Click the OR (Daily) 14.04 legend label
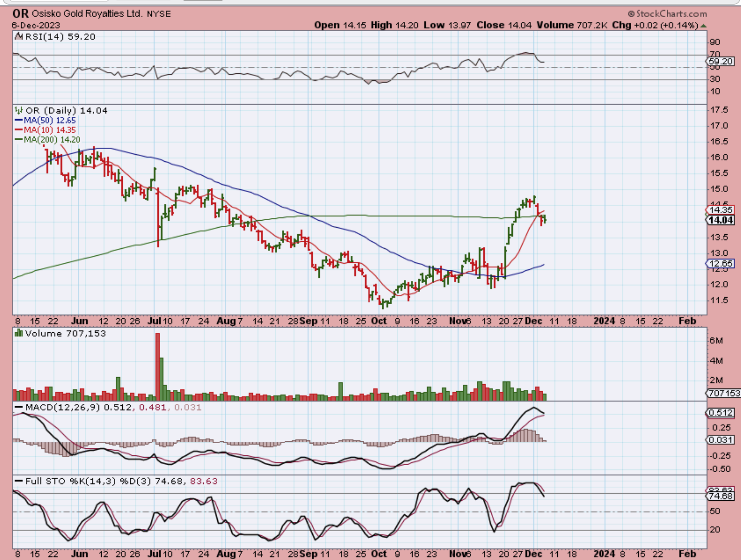741x560 pixels. coord(66,111)
